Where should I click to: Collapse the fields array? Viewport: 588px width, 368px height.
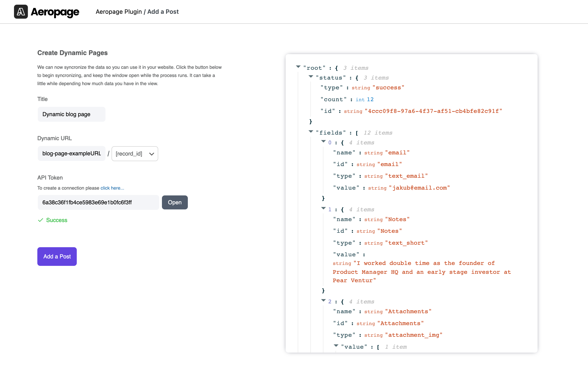pos(311,132)
